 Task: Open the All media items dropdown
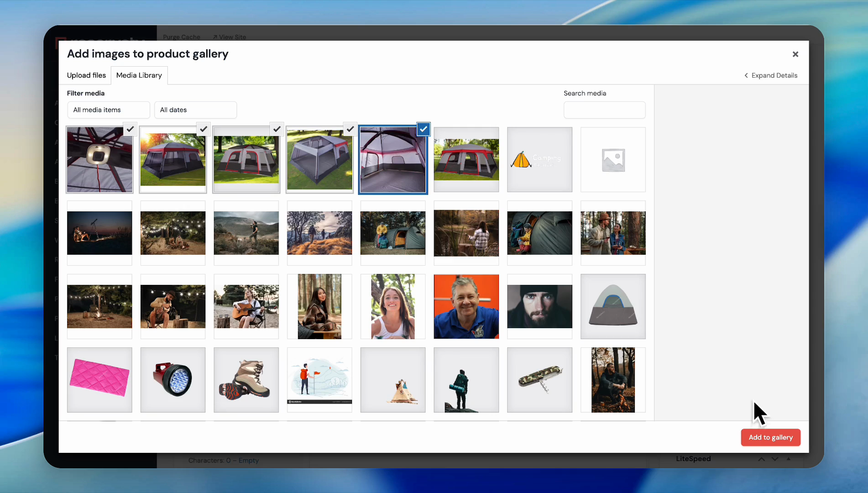click(x=108, y=110)
